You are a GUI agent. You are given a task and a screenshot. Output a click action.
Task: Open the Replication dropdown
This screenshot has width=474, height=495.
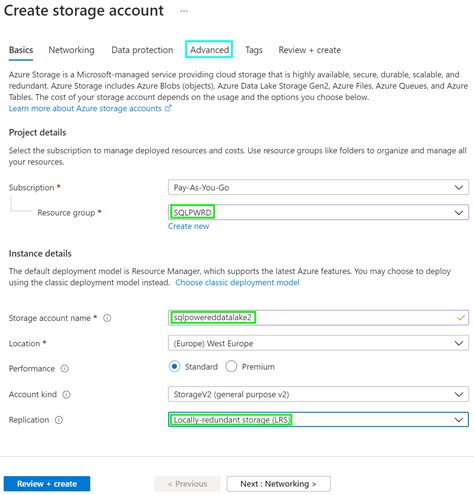pos(318,420)
